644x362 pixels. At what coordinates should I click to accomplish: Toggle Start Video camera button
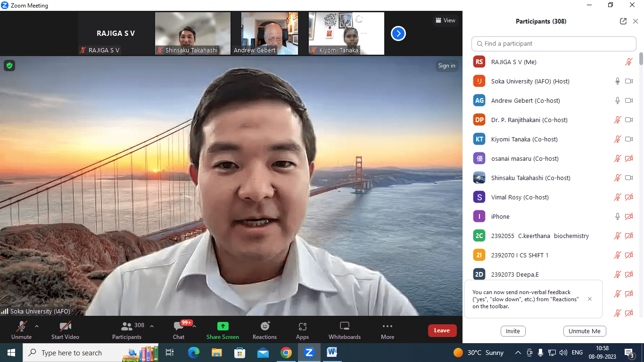coord(65,330)
